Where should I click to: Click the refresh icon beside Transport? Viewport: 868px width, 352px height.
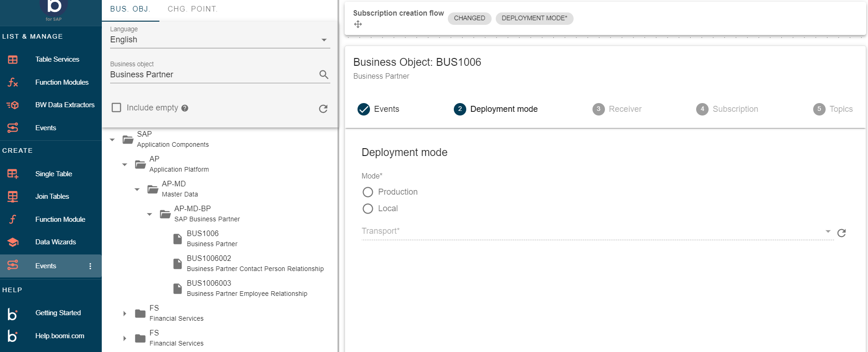841,233
